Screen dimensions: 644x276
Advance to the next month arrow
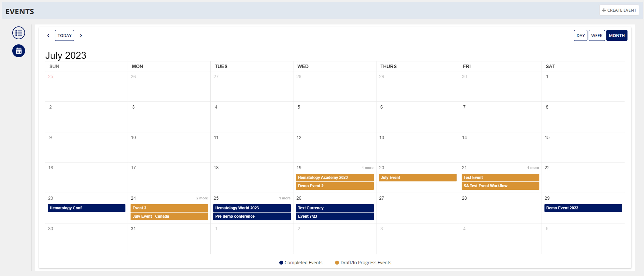click(81, 36)
